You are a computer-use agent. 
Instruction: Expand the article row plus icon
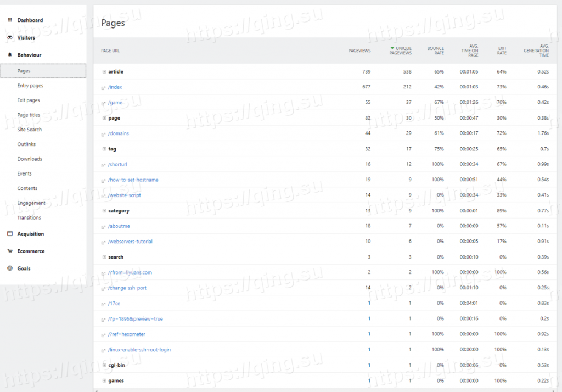point(104,72)
